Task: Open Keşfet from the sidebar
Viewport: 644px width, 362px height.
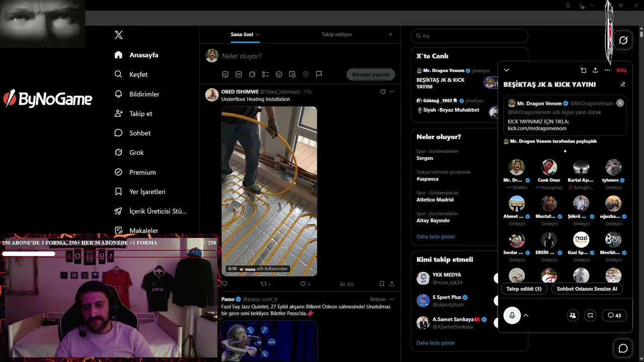Action: click(131, 74)
